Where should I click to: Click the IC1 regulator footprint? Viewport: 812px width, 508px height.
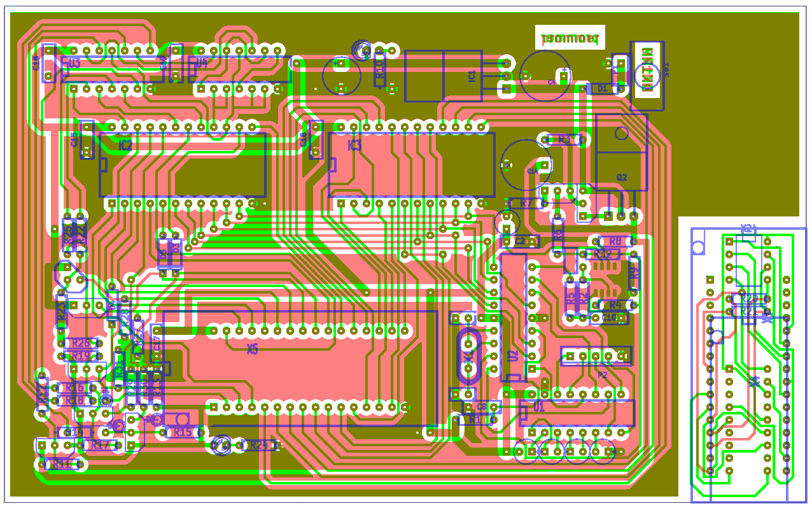[443, 76]
